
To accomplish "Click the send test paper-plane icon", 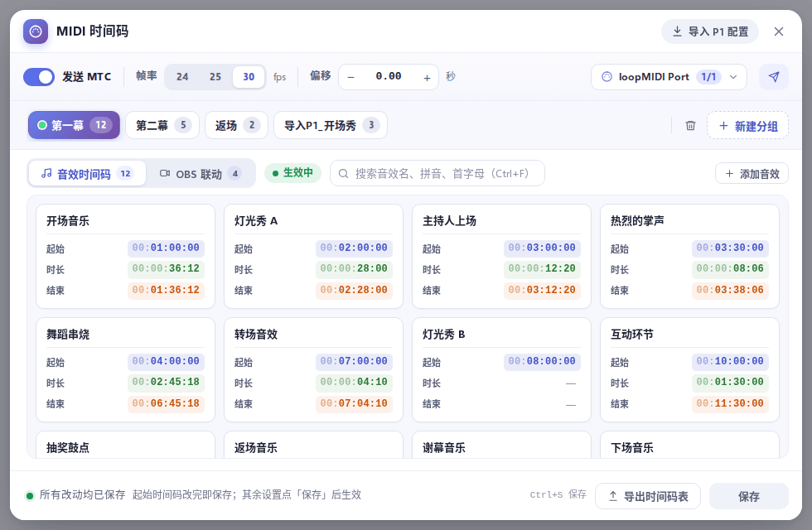I will [x=774, y=77].
